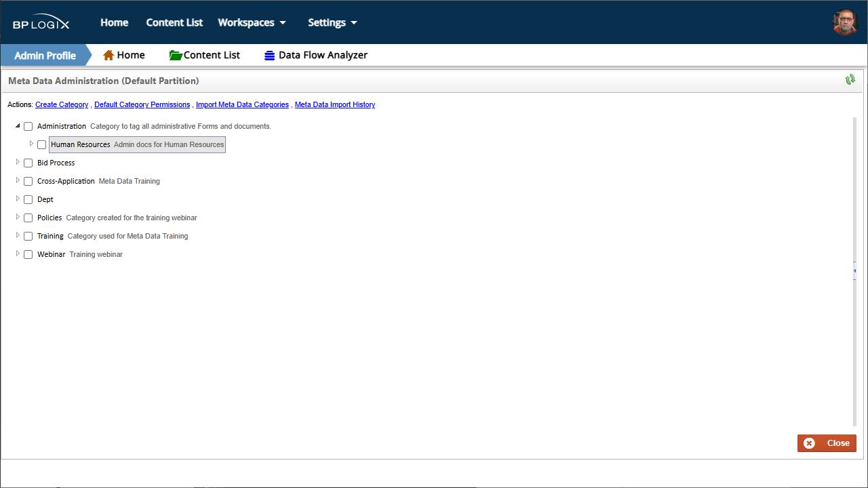
Task: Open the Home tab in sub-navigation
Action: [123, 55]
